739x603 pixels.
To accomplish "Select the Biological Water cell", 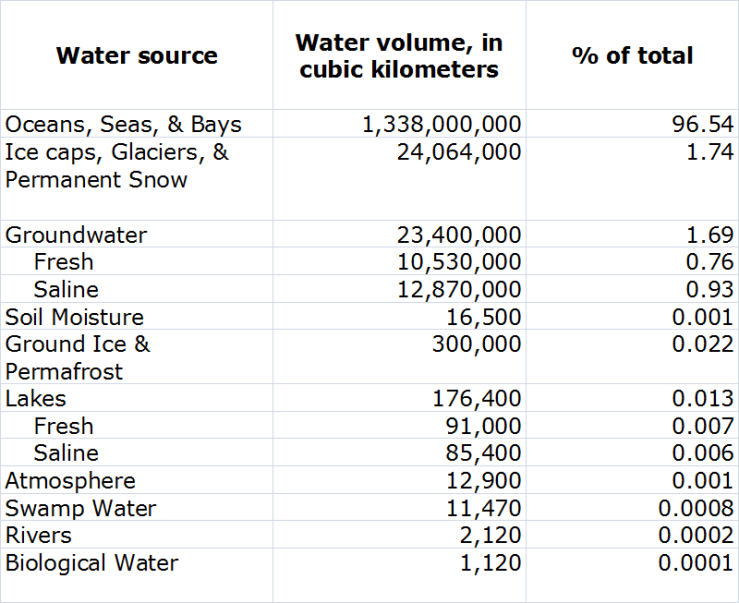I will [x=137, y=562].
